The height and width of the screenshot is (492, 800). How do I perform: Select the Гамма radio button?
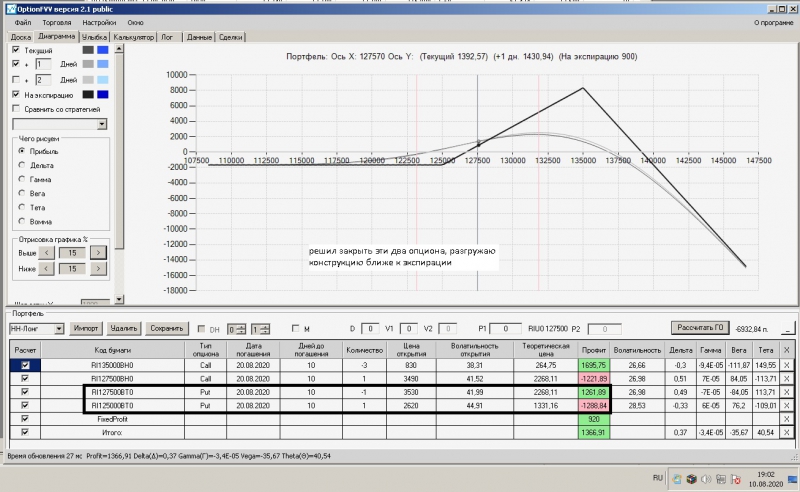(21, 179)
